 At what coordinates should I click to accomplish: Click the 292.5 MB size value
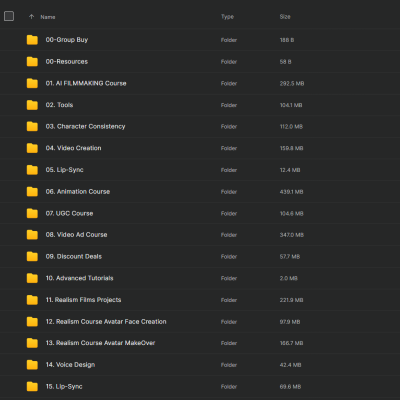pyautogui.click(x=292, y=83)
